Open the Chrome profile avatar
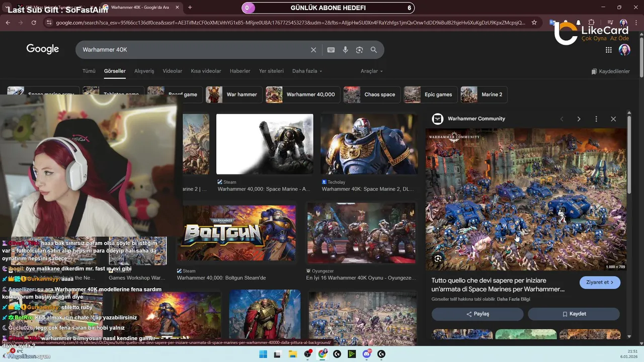The image size is (644, 362). [x=623, y=23]
